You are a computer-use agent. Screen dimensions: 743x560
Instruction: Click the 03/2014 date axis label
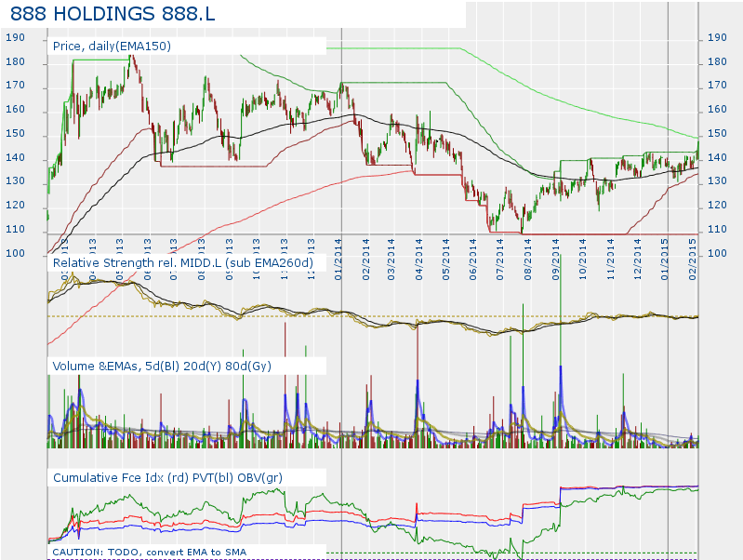(391, 260)
